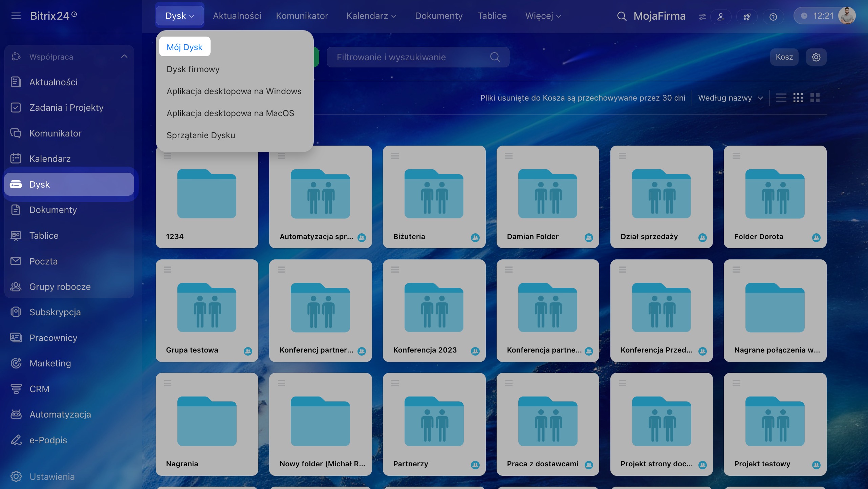Open Disk settings gear icon
Image resolution: width=868 pixels, height=489 pixels.
[816, 57]
